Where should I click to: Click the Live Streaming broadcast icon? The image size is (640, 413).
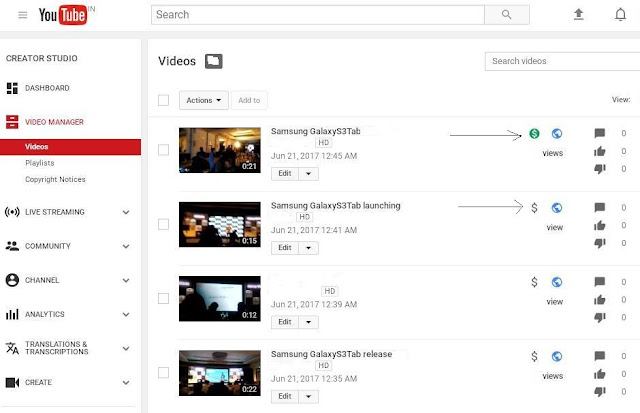[12, 212]
